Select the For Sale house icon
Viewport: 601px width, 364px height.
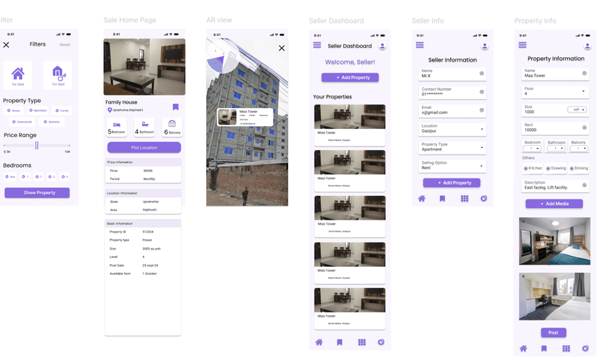(x=18, y=74)
